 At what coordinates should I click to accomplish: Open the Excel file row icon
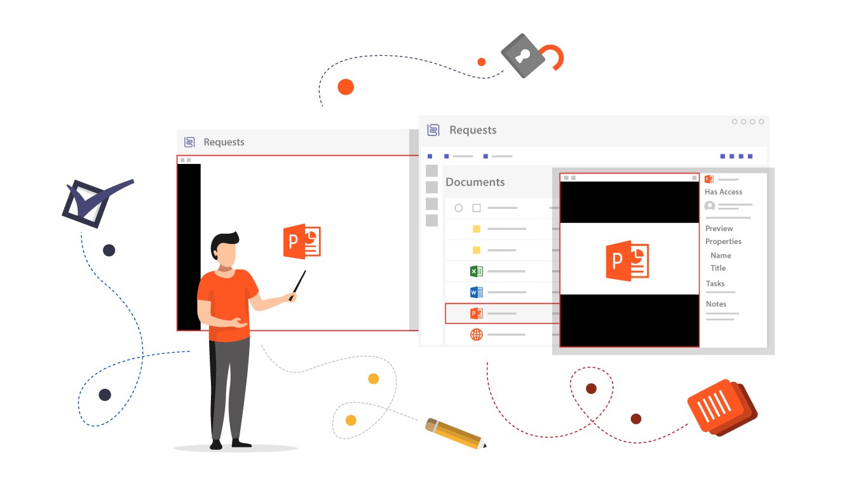[476, 271]
